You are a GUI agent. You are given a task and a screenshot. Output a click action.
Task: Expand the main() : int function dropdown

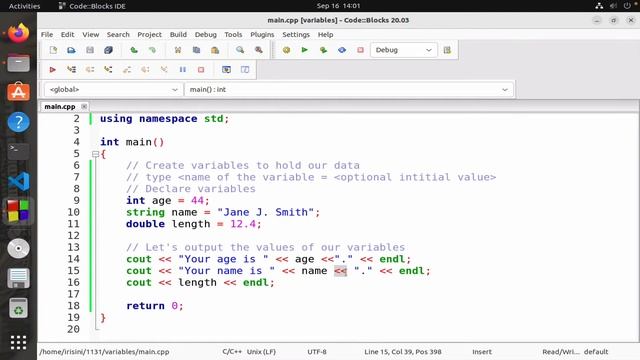point(349,89)
